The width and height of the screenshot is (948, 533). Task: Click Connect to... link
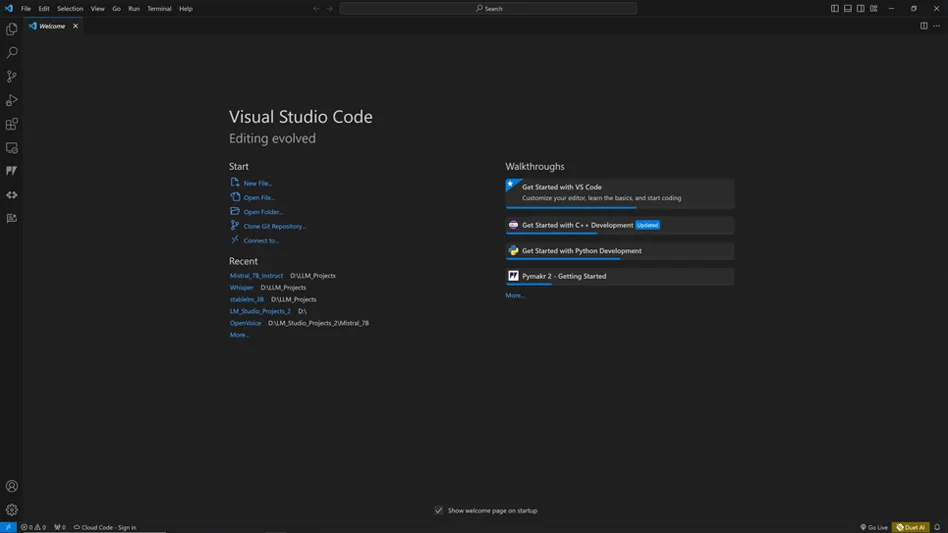(261, 241)
